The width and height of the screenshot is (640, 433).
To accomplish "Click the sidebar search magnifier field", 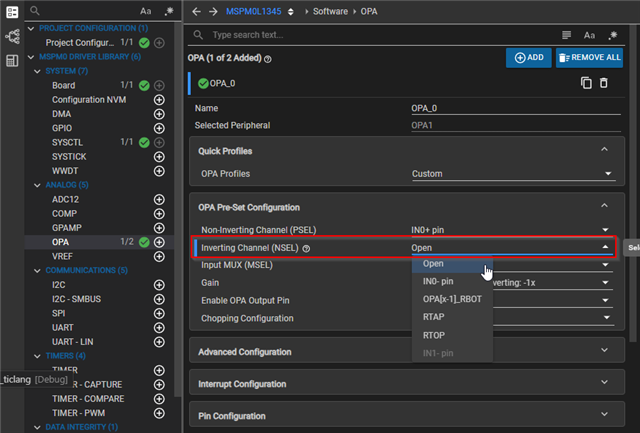I will 35,11.
